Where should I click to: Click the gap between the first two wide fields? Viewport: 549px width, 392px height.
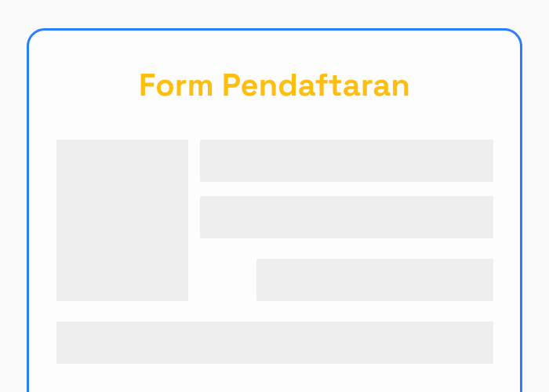346,189
